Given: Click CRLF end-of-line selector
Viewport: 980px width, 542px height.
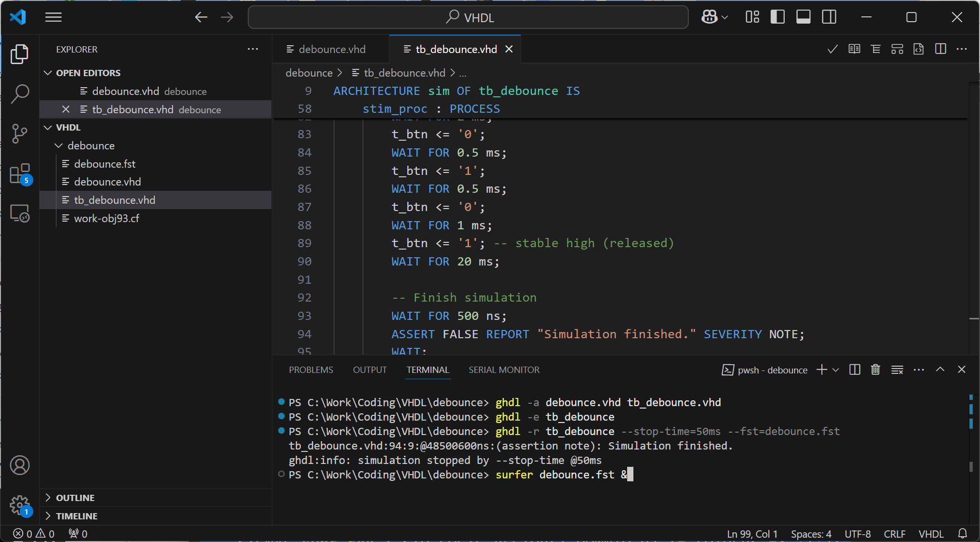Looking at the screenshot, I should 894,533.
